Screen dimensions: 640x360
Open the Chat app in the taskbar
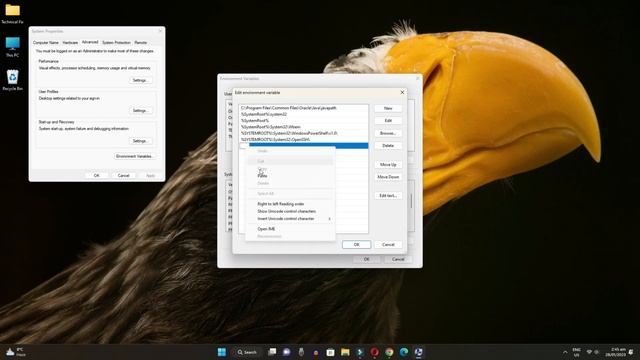click(x=287, y=352)
